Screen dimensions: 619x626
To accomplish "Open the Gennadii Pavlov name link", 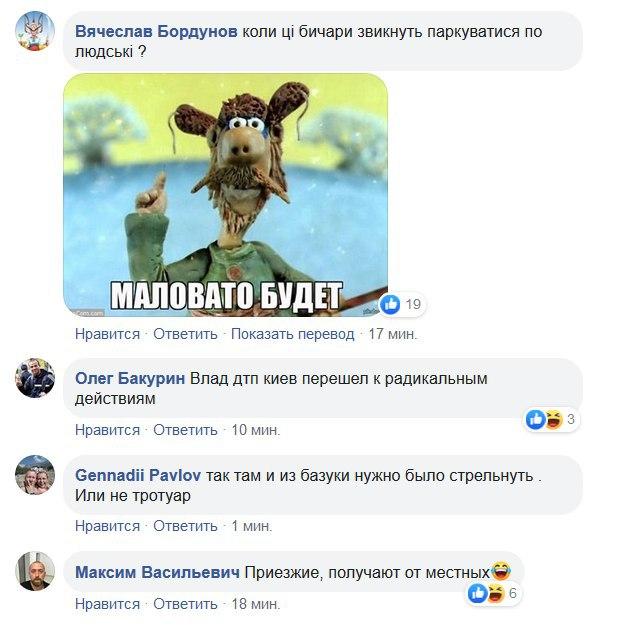I will pos(138,475).
